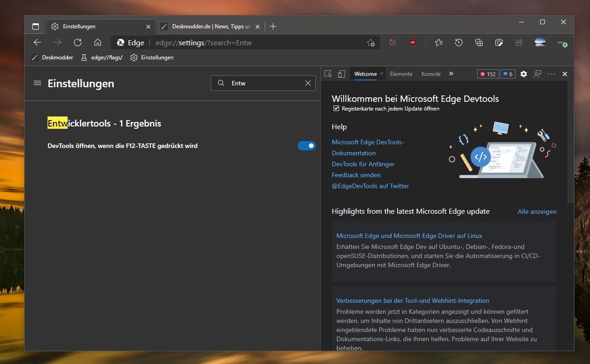Image resolution: width=590 pixels, height=364 pixels.
Task: Open the red power-timer extension icon
Action: [393, 42]
